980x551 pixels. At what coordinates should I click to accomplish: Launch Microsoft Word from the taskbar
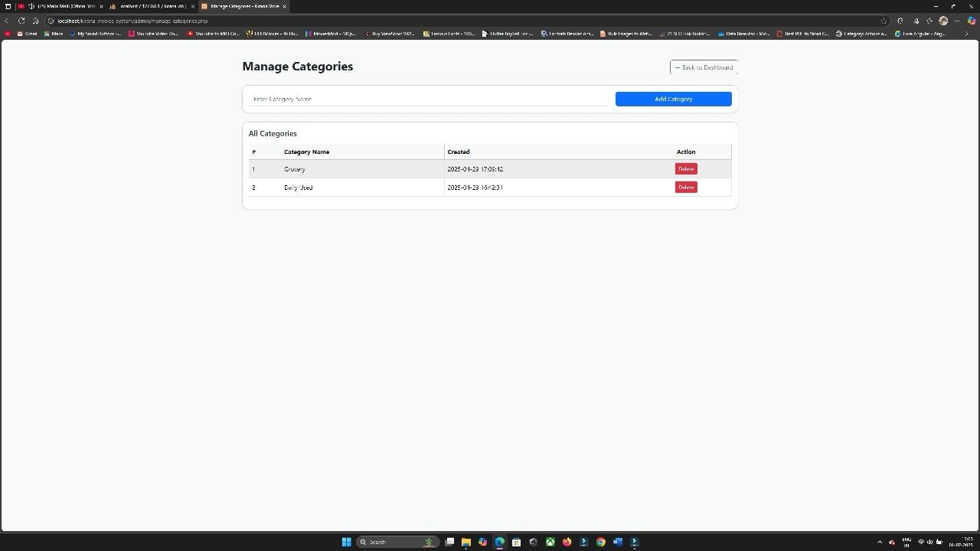point(617,542)
